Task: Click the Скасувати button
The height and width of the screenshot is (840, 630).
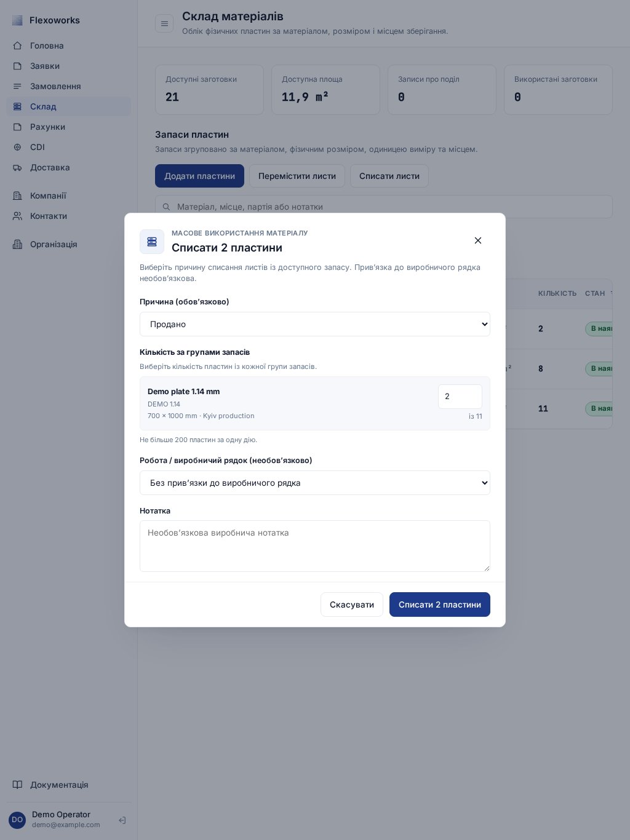Action: [x=352, y=604]
